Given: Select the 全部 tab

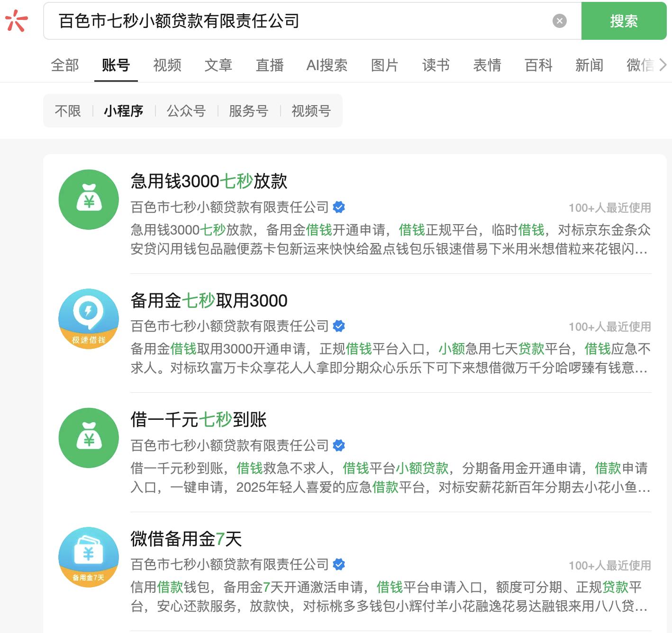Looking at the screenshot, I should coord(65,65).
